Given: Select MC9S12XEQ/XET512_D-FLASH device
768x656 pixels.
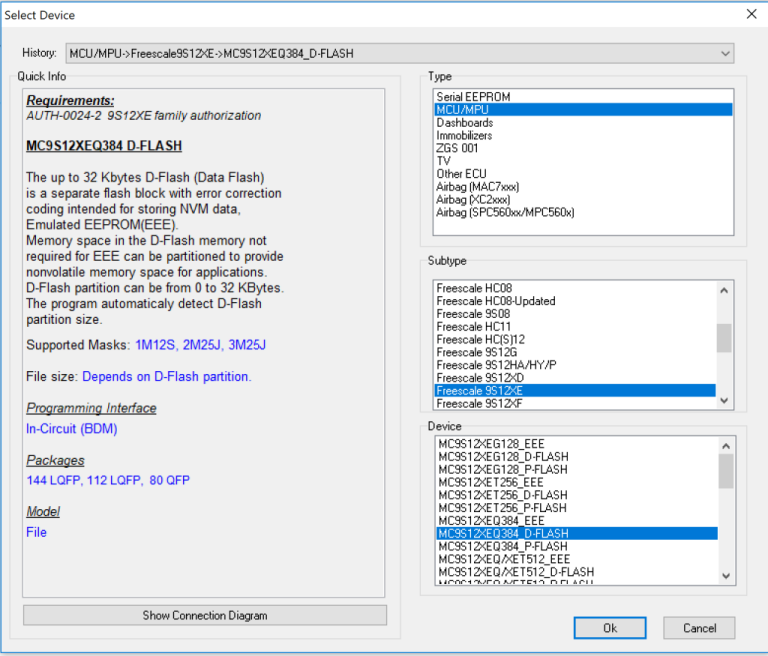Looking at the screenshot, I should pos(576,572).
